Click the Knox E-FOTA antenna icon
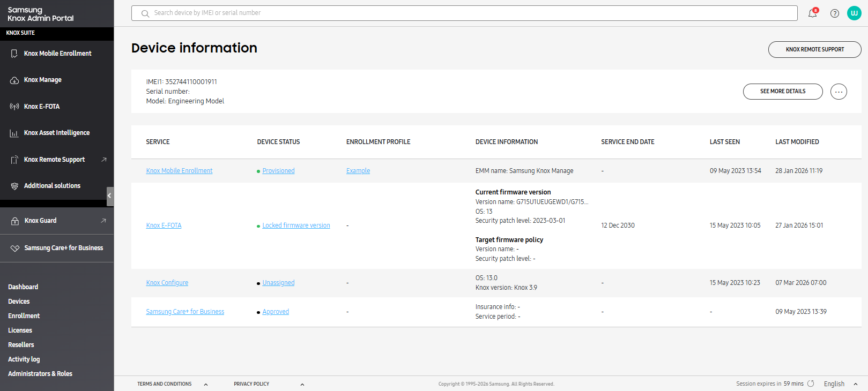This screenshot has width=868, height=391. coord(14,107)
